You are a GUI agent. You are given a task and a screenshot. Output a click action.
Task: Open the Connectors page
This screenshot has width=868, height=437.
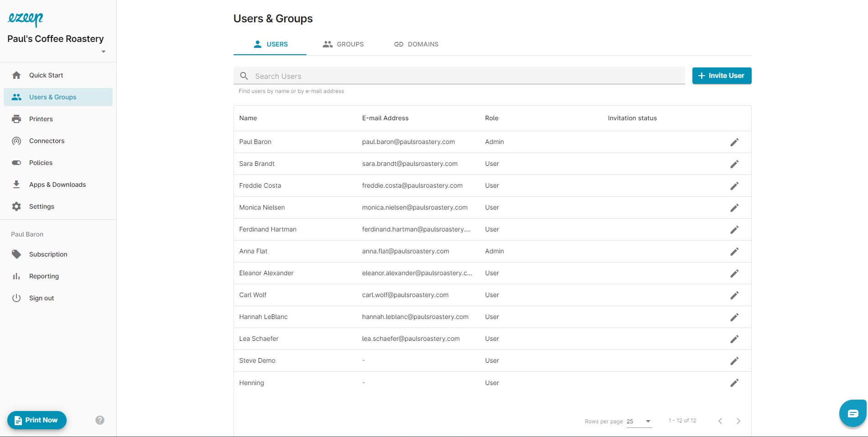58,141
